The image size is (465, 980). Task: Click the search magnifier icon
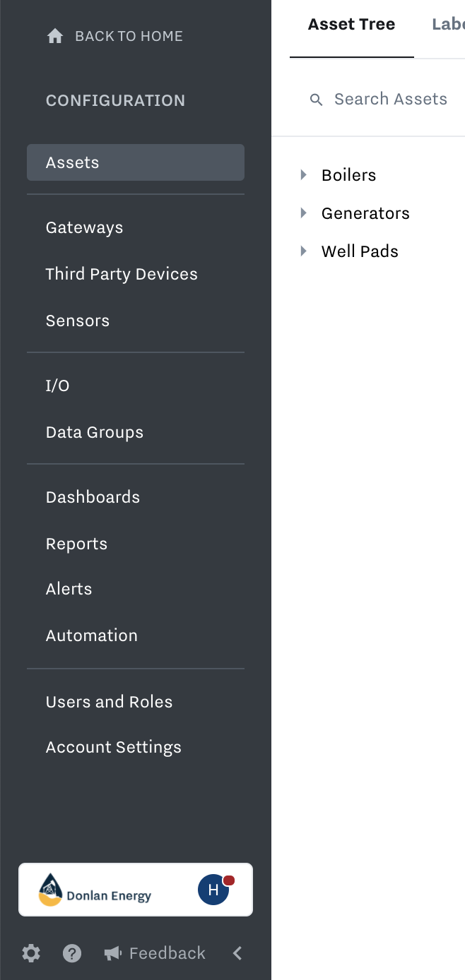(317, 100)
